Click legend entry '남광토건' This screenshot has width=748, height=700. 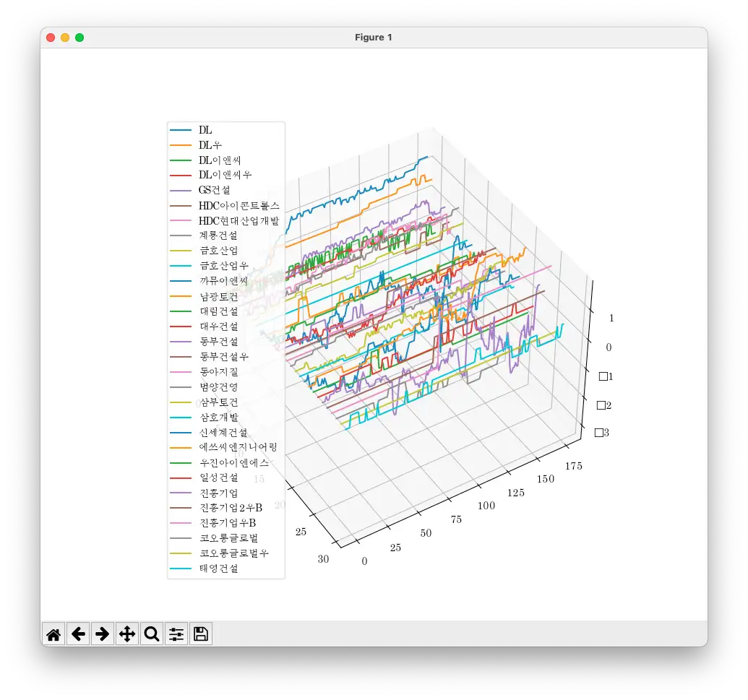click(218, 296)
